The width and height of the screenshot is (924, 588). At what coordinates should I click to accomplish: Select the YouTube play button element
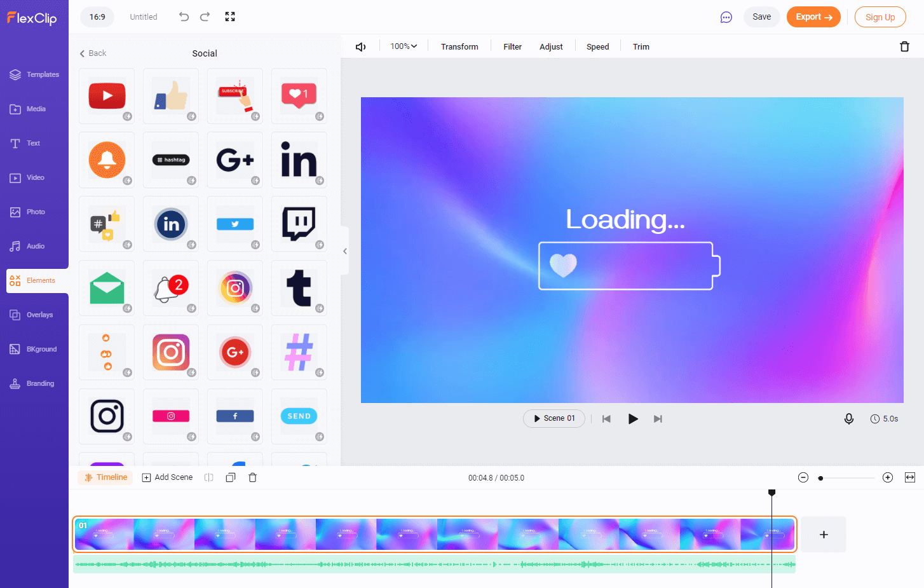click(x=107, y=96)
